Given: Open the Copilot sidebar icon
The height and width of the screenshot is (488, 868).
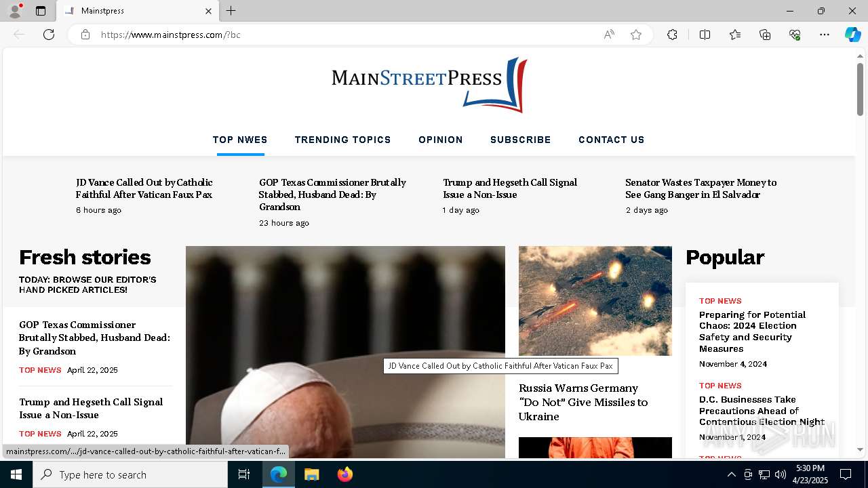Looking at the screenshot, I should click(x=852, y=35).
